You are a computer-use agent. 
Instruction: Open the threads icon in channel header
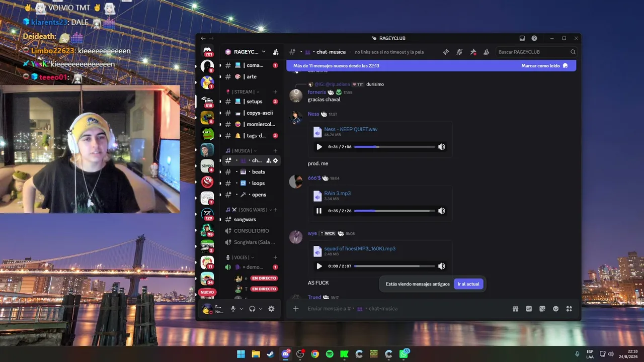point(446,52)
